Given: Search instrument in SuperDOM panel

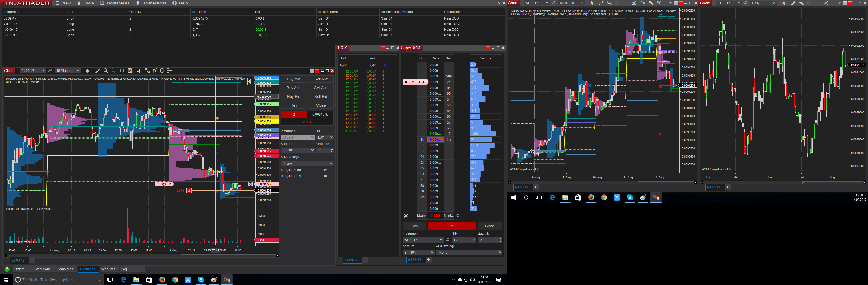Looking at the screenshot, I should tap(447, 240).
